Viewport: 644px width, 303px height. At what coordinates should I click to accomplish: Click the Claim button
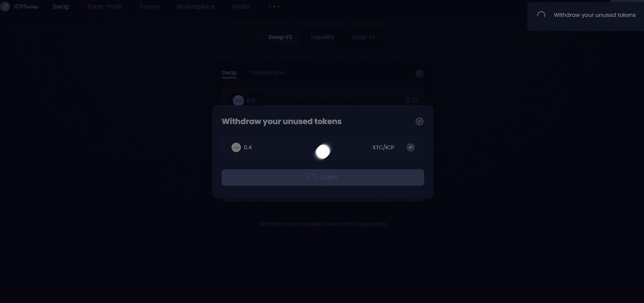point(323,178)
